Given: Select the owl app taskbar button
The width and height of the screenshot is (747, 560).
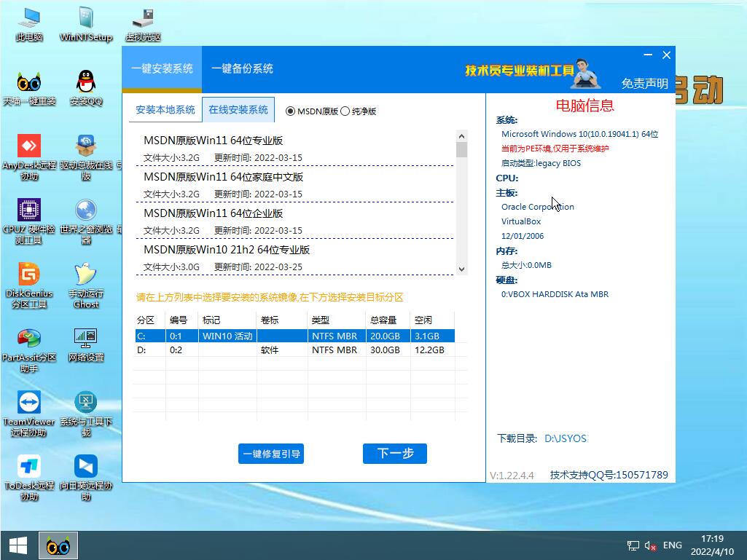Looking at the screenshot, I should pos(58,545).
